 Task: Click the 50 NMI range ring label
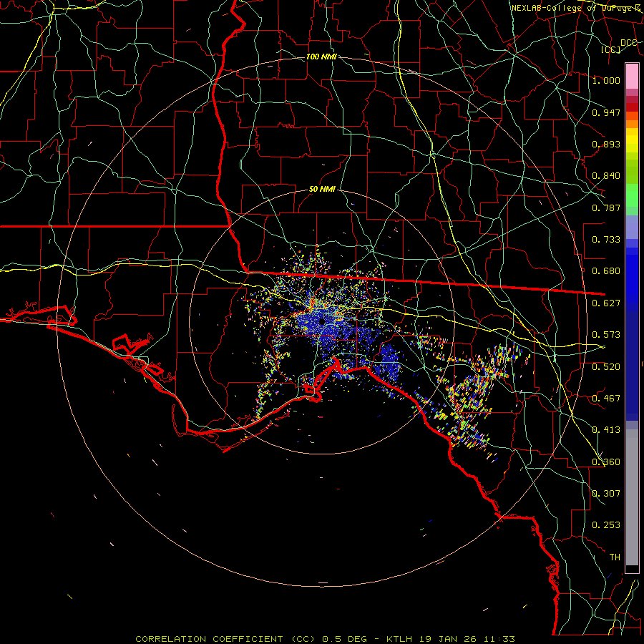coord(322,189)
